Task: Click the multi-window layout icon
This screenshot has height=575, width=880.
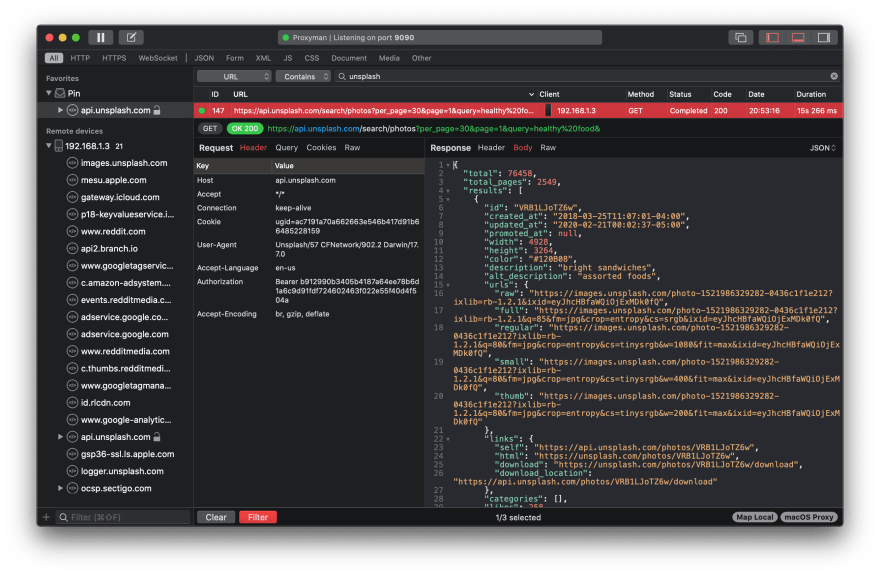Action: pyautogui.click(x=741, y=38)
